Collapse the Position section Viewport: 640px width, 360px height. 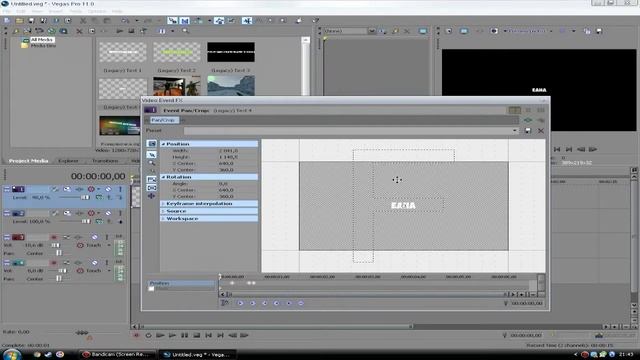(x=163, y=144)
